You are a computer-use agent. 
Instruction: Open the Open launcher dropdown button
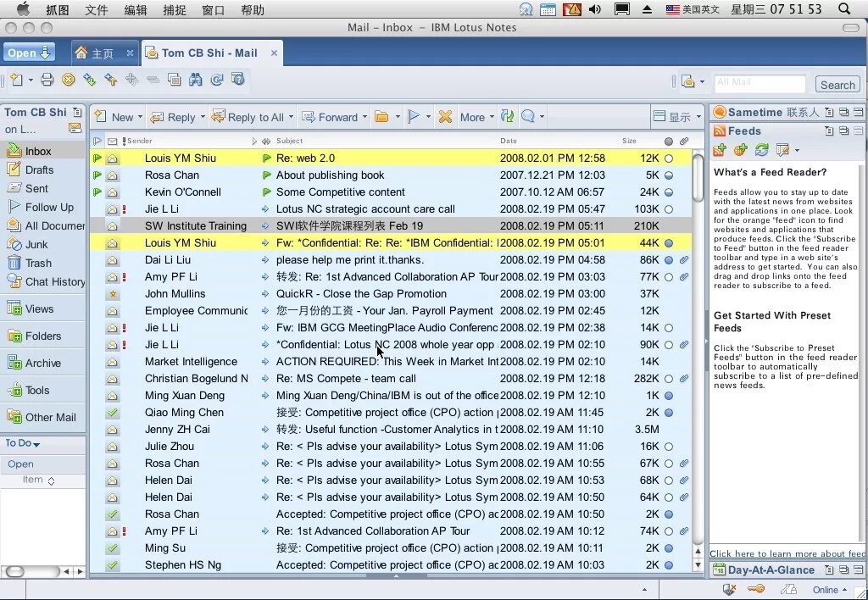29,53
